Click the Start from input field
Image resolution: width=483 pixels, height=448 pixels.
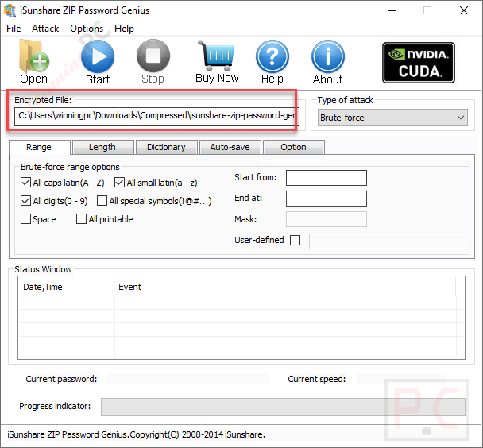327,178
